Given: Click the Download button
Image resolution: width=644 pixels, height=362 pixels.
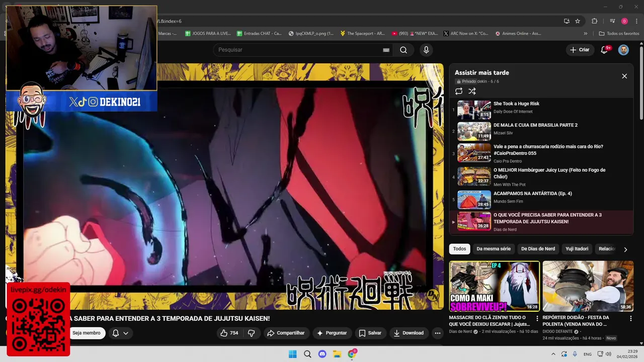Looking at the screenshot, I should coord(409,333).
